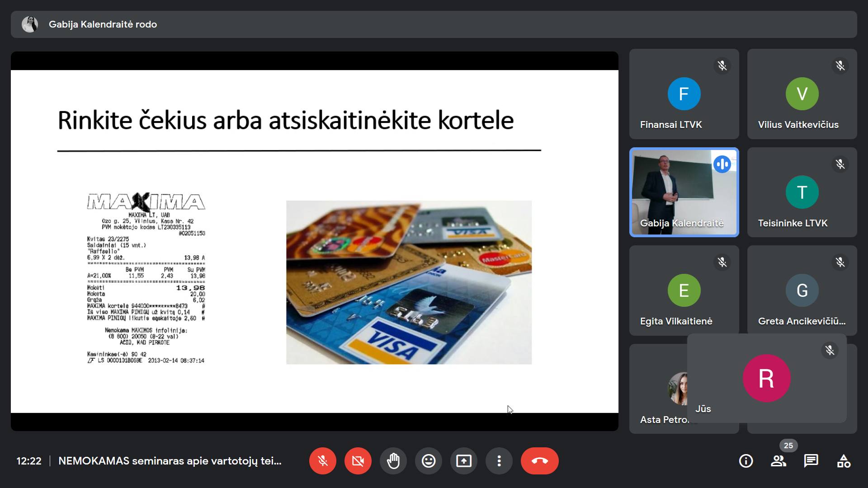
Task: Click the present screen icon
Action: coord(463,461)
